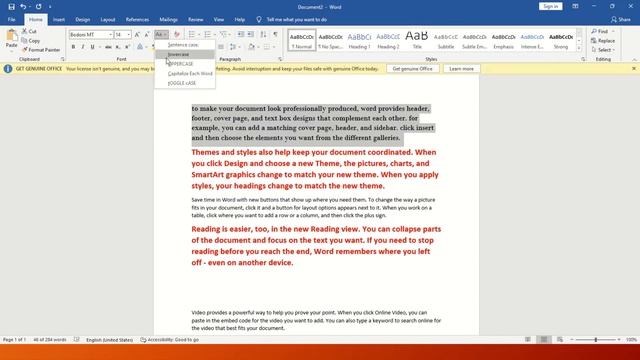Open the Clipboard pane launcher
This screenshot has width=640, height=360.
pos(62,59)
